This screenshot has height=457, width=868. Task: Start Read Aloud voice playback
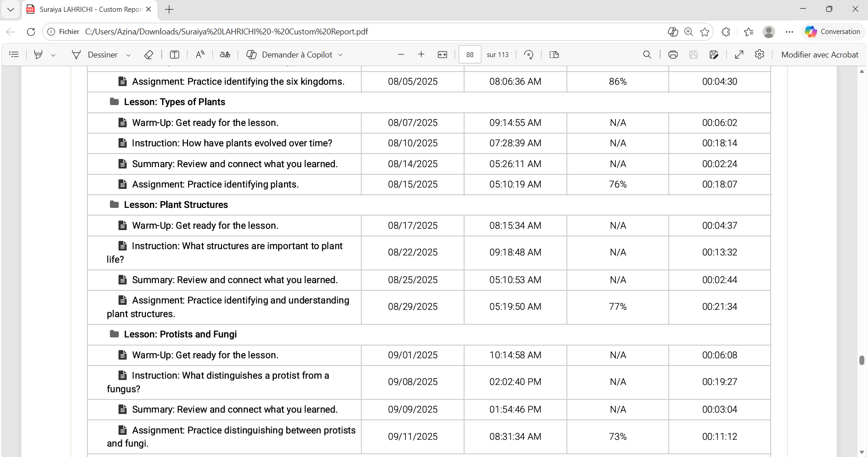(x=200, y=55)
